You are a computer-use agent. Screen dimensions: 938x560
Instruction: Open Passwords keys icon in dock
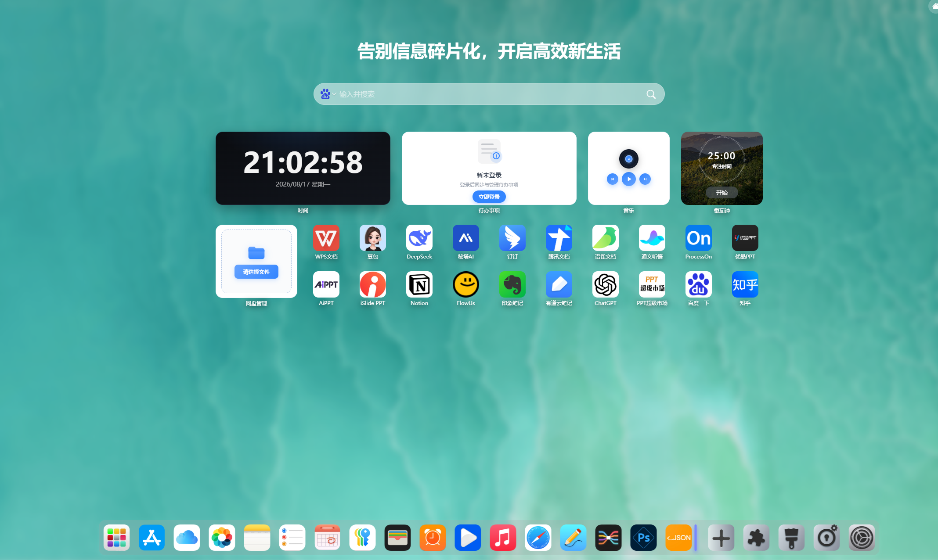(363, 538)
